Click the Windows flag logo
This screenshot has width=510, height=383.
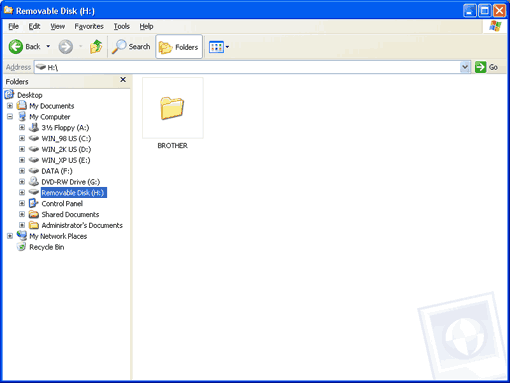pyautogui.click(x=495, y=26)
